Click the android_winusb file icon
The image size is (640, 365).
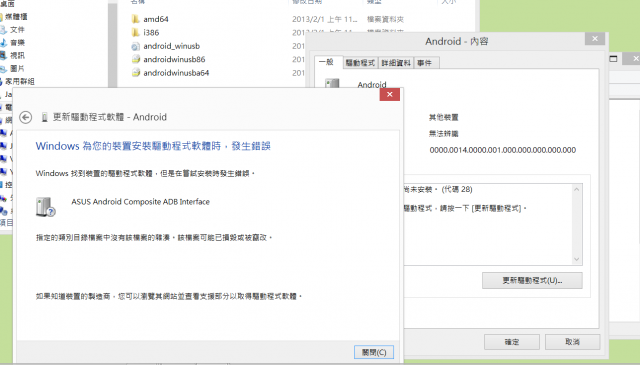click(136, 46)
